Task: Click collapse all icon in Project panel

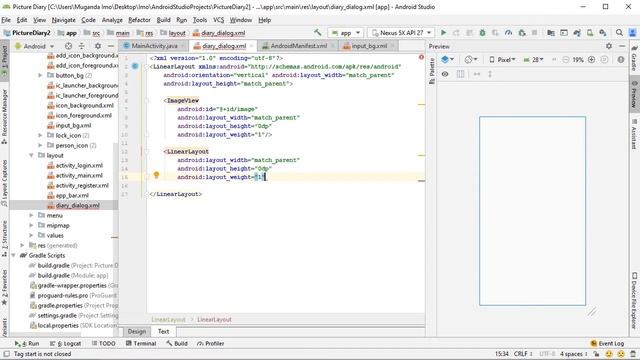Action: click(82, 46)
